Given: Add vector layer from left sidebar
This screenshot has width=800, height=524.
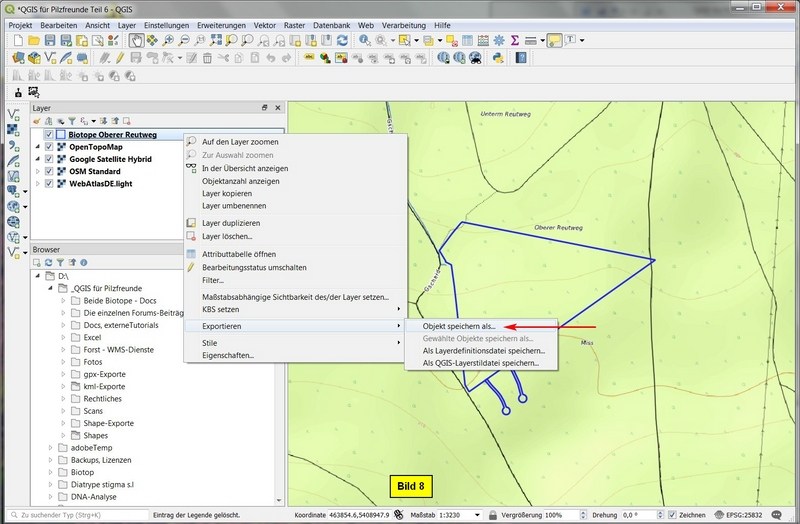Looking at the screenshot, I should pos(14,115).
